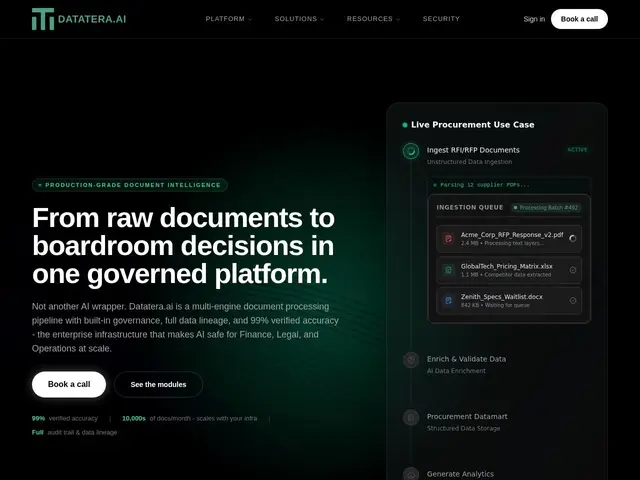Screen dimensions: 640x480
Task: Click the status icon on Zenith_Specs_Waitlist.docx
Action: 573,300
